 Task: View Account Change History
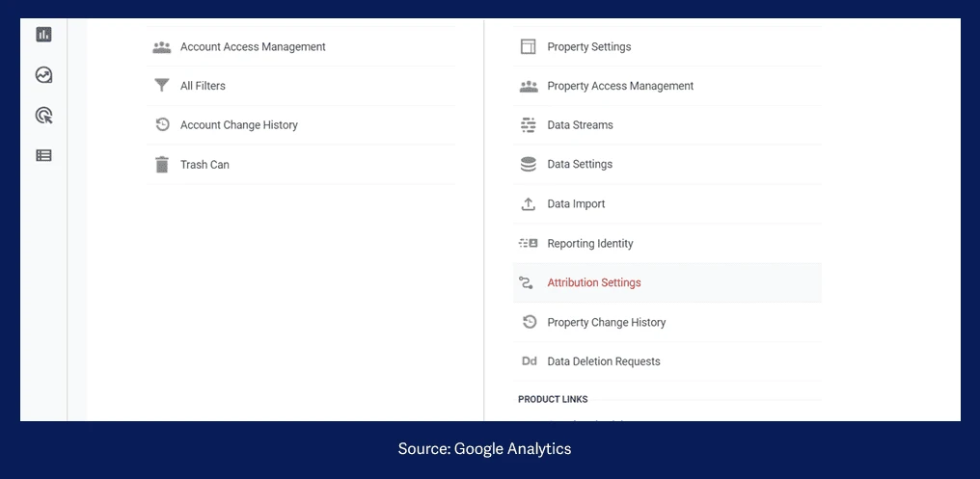[x=238, y=125]
